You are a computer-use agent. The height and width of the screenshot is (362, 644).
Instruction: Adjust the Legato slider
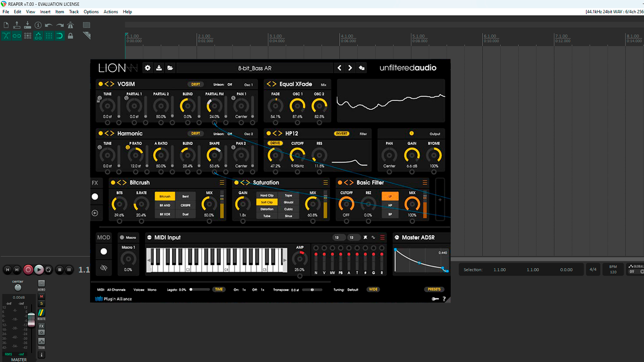point(200,289)
